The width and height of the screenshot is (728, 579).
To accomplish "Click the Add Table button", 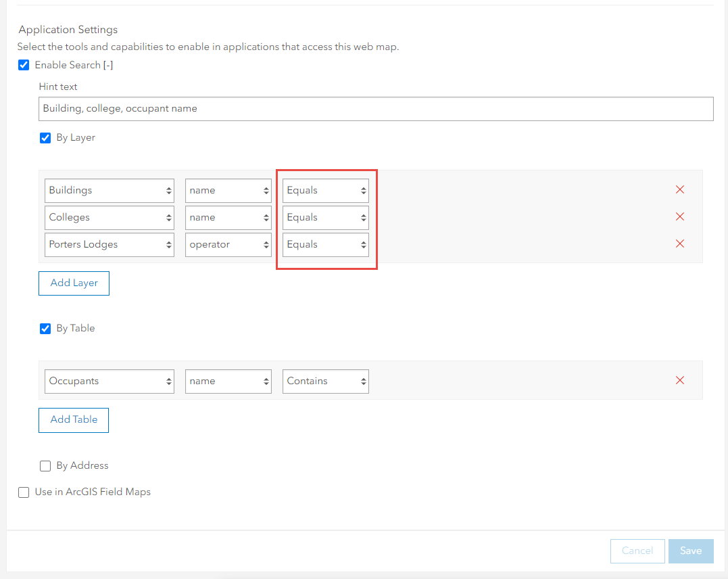I will (x=73, y=420).
